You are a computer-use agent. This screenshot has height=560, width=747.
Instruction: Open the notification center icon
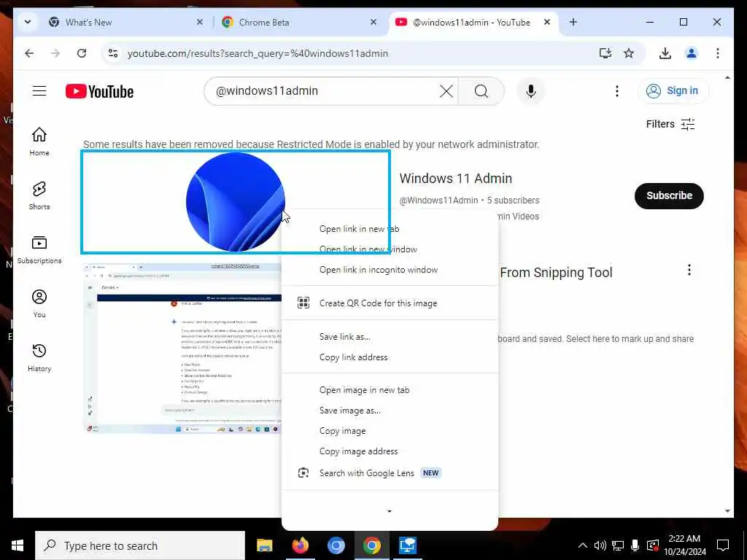coord(723,545)
